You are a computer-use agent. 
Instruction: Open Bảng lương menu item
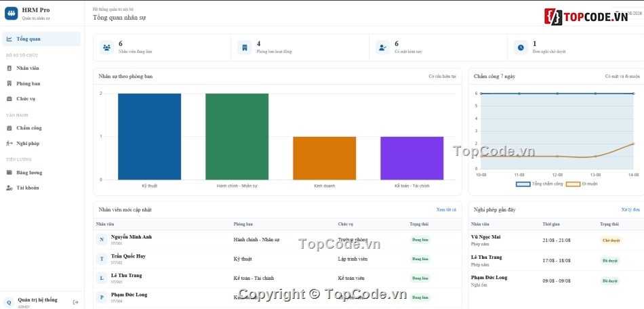(41, 172)
